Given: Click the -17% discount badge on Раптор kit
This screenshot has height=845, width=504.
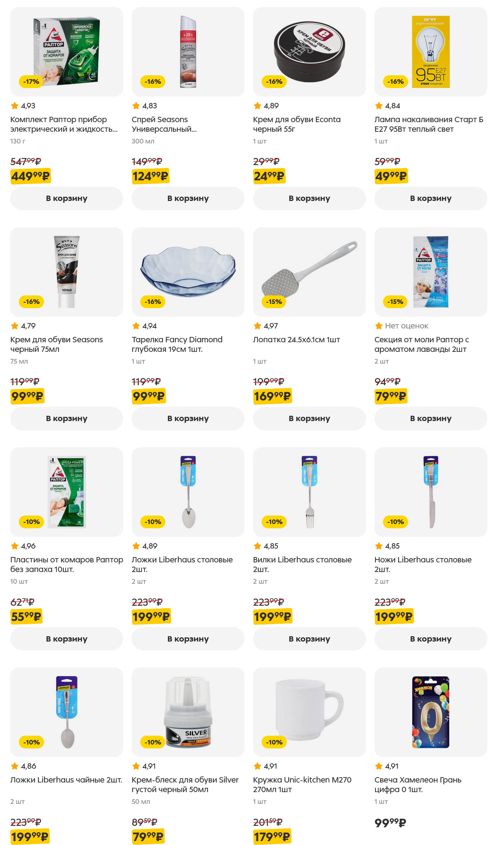Looking at the screenshot, I should (31, 82).
